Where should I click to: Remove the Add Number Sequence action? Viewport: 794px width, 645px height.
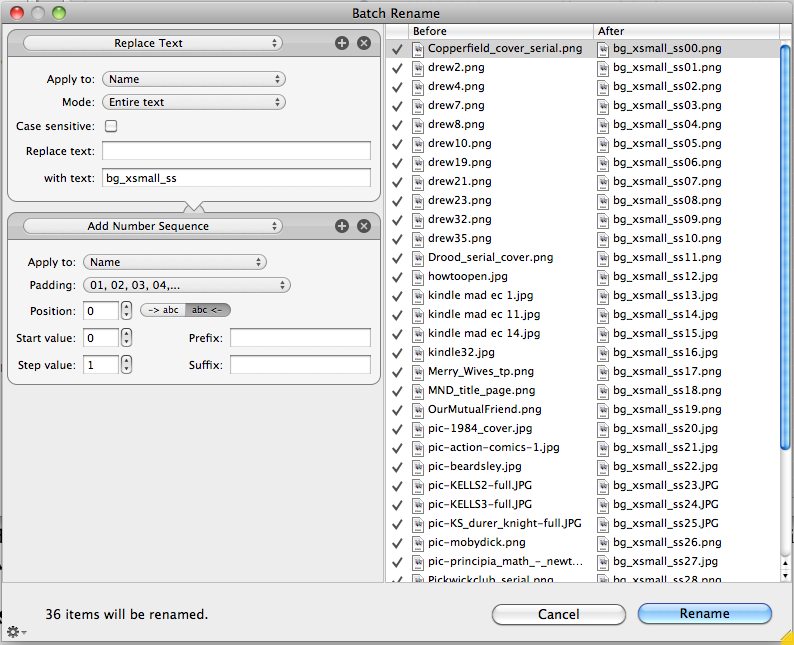(x=364, y=226)
